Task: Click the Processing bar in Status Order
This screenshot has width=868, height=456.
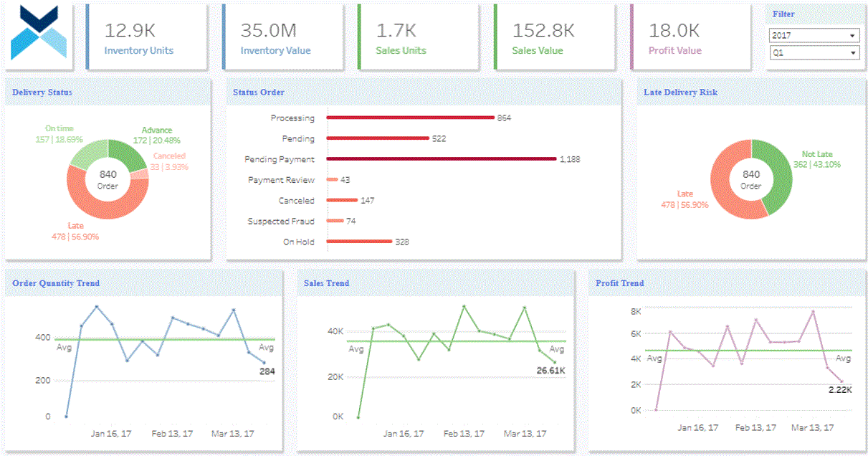Action: click(x=411, y=118)
